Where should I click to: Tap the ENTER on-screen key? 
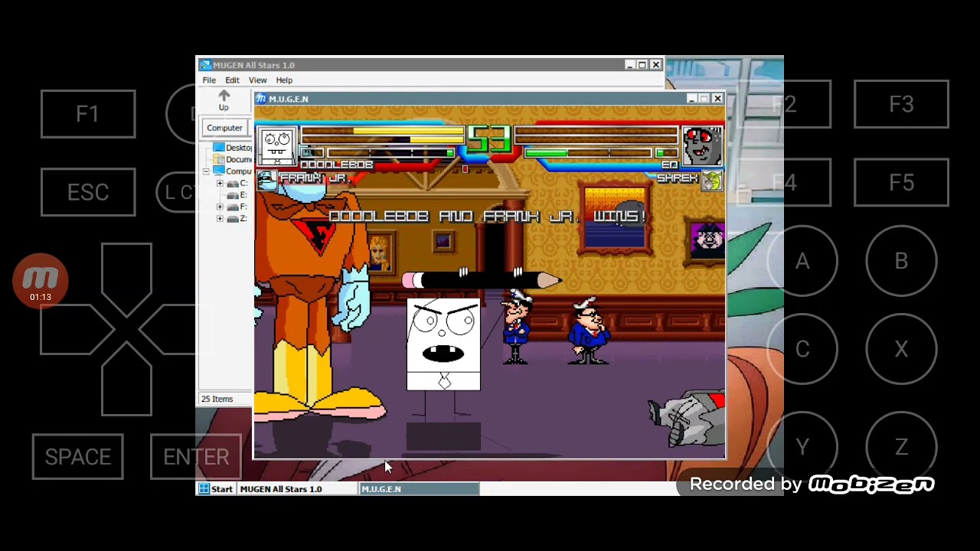point(196,457)
